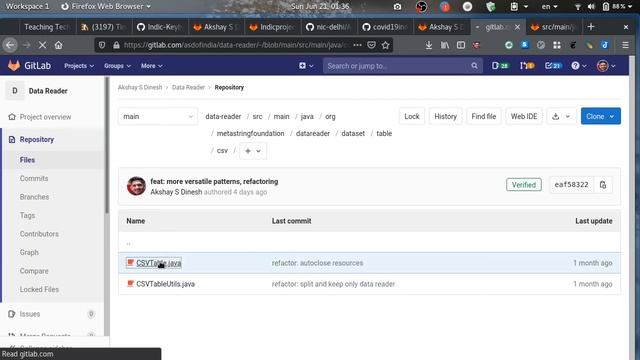Screen dimensions: 640x360
Task: Click the Lock button
Action: point(412,116)
